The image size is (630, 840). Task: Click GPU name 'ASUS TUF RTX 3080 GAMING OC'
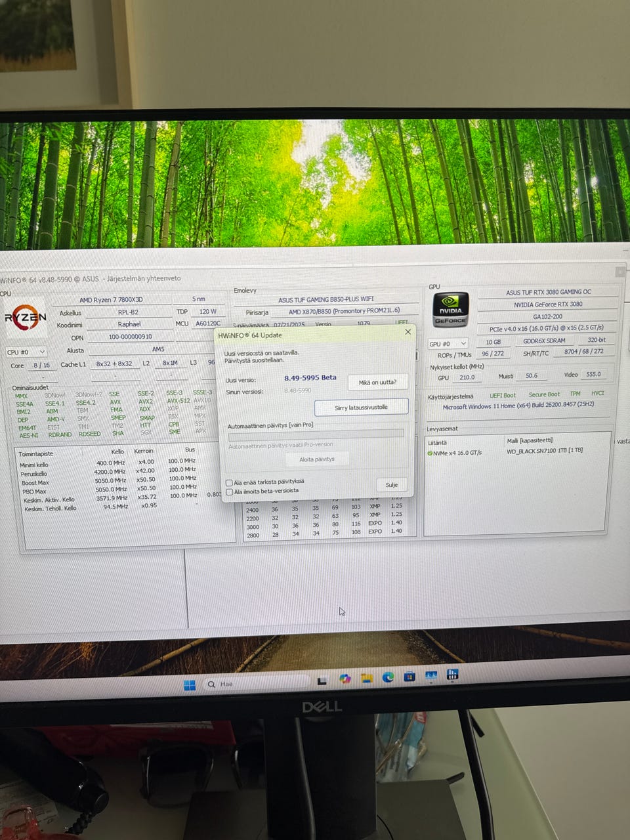tap(548, 292)
